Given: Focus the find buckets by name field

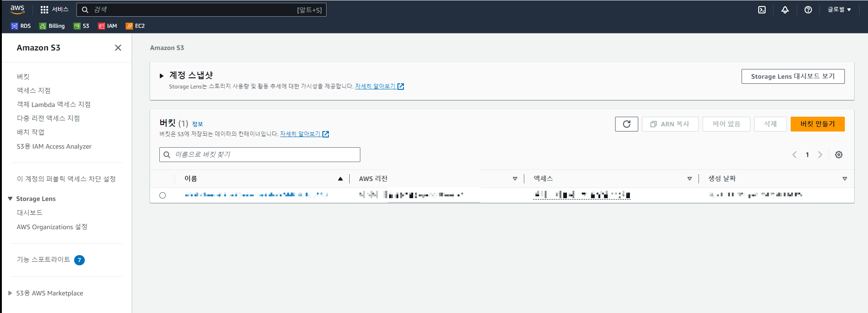Looking at the screenshot, I should [x=260, y=155].
